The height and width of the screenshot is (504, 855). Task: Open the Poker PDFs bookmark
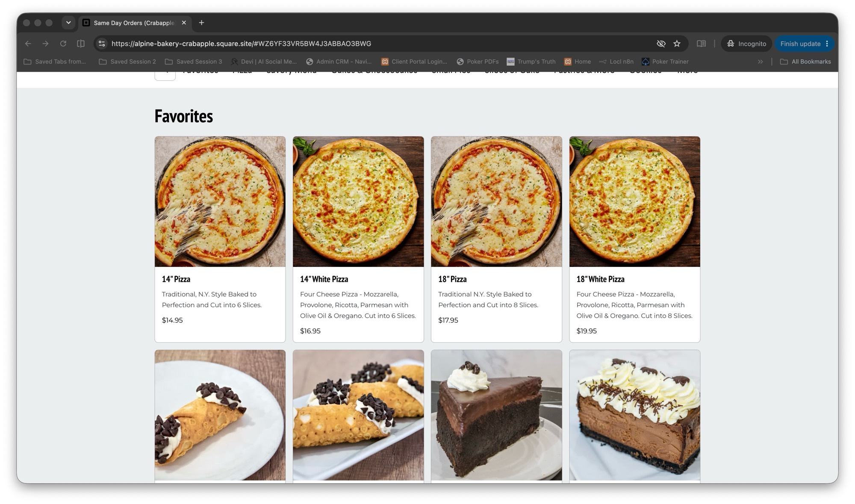(x=478, y=62)
